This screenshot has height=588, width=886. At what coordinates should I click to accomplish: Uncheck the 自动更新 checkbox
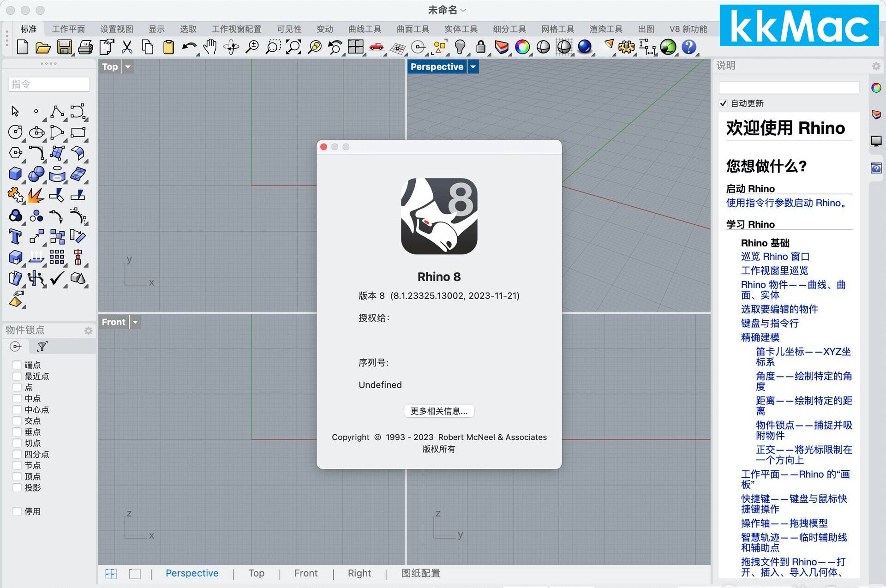coord(724,103)
